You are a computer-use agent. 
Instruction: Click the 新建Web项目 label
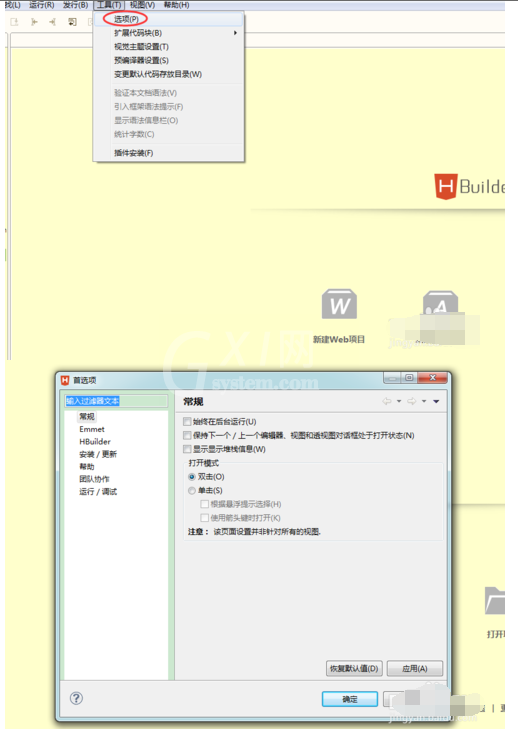(x=339, y=339)
